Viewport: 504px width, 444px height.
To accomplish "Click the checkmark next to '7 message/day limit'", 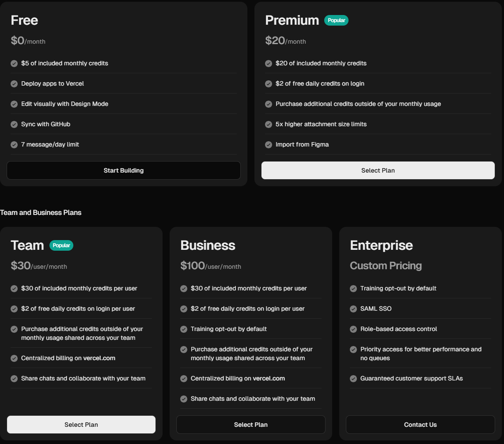I will tap(14, 144).
